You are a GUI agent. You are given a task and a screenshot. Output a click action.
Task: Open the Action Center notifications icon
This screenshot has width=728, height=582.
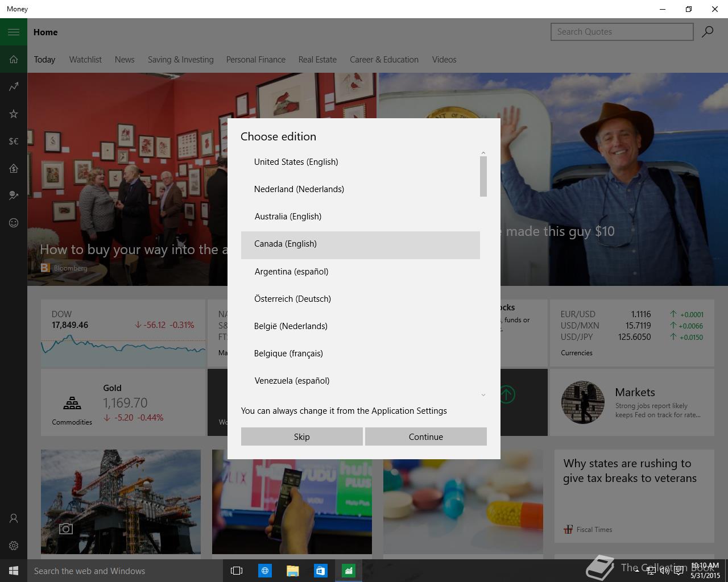(679, 571)
